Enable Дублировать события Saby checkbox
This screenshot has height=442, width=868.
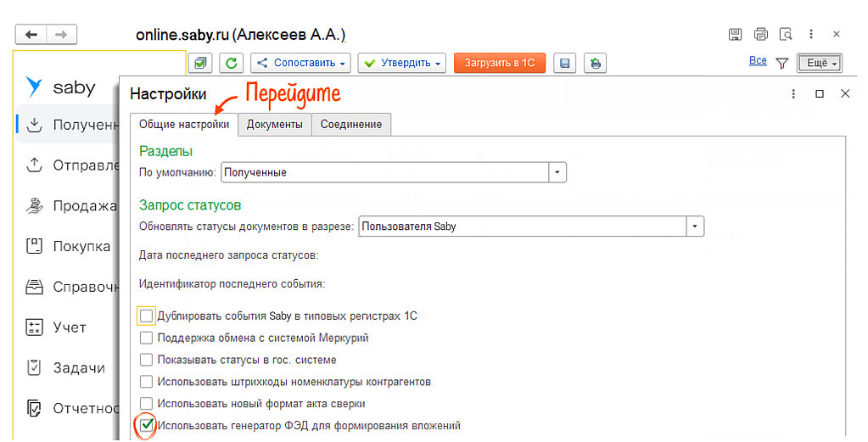(147, 316)
